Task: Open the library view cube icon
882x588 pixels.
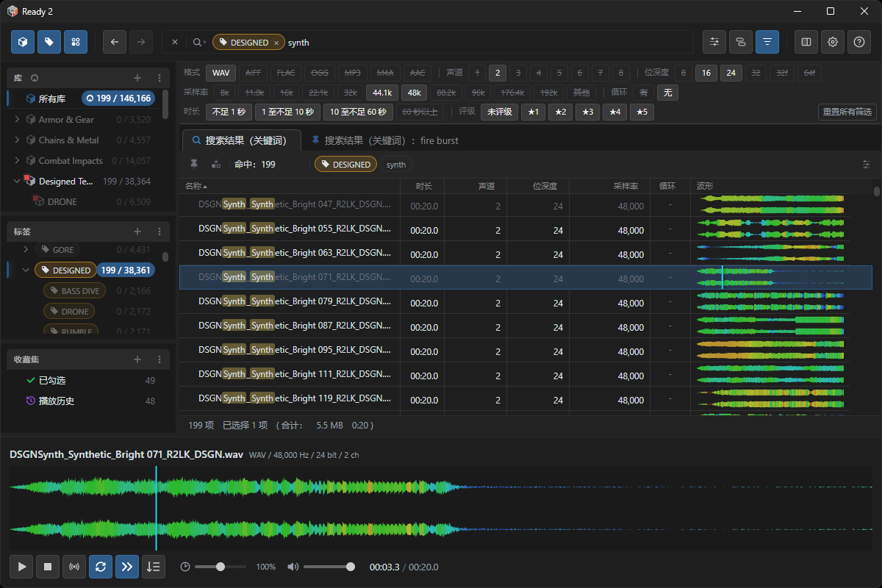Action: [23, 42]
